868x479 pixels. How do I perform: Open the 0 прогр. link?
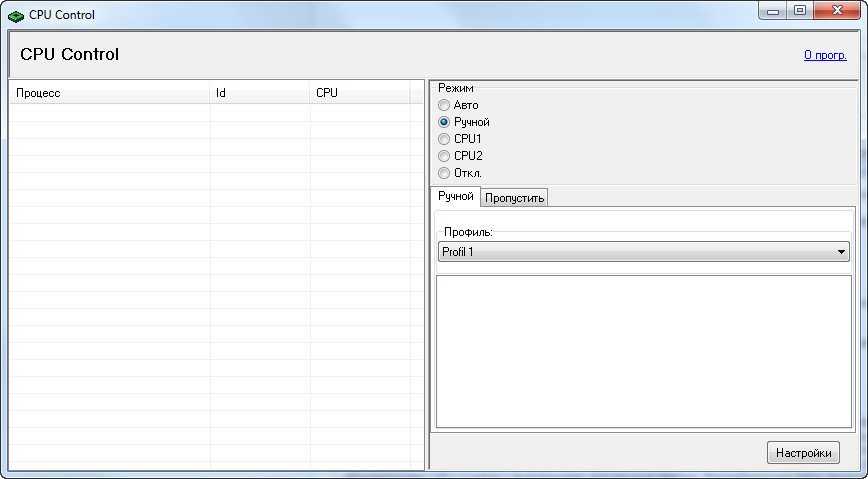[x=824, y=55]
